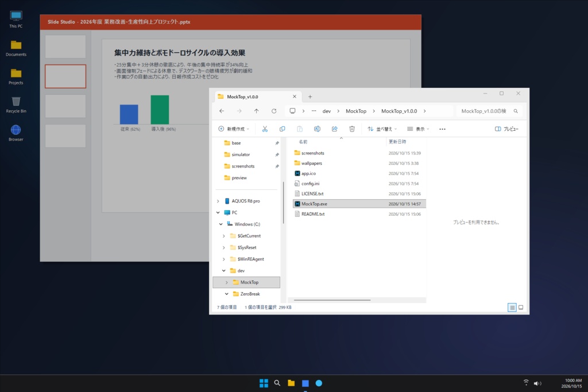Open the Browser desktop icon

tap(16, 133)
